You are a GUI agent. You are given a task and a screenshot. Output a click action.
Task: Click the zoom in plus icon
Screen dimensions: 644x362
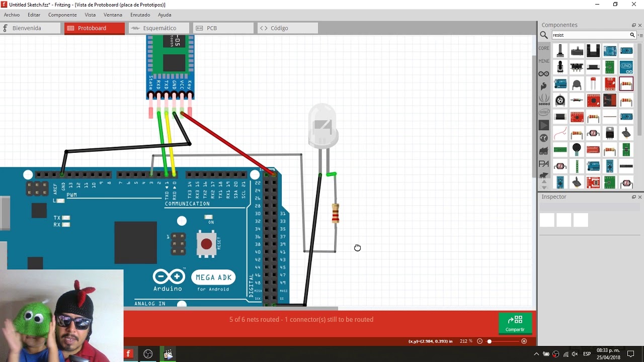(524, 341)
